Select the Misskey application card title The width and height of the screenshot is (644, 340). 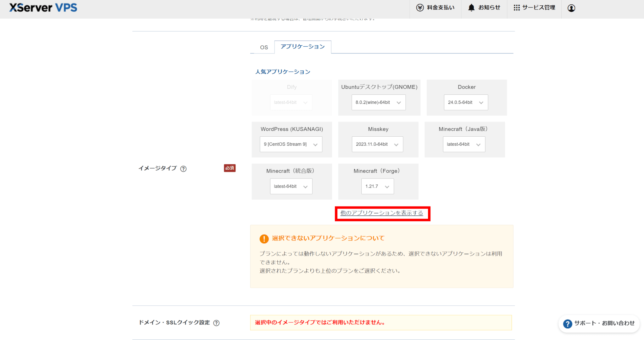(x=378, y=129)
